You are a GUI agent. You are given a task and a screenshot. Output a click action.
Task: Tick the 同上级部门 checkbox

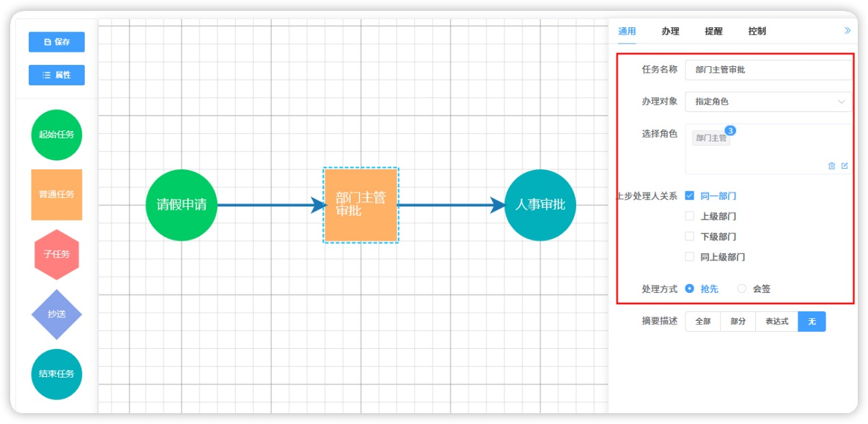tap(690, 257)
